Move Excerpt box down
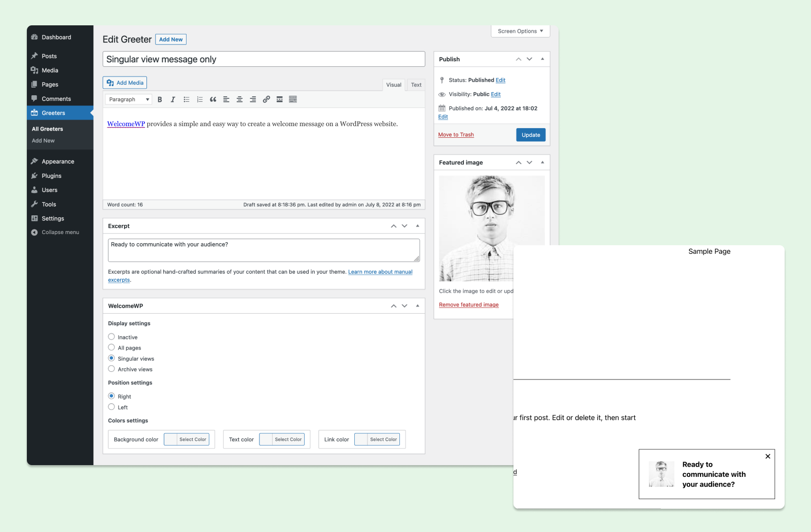This screenshot has height=532, width=811. [x=404, y=226]
